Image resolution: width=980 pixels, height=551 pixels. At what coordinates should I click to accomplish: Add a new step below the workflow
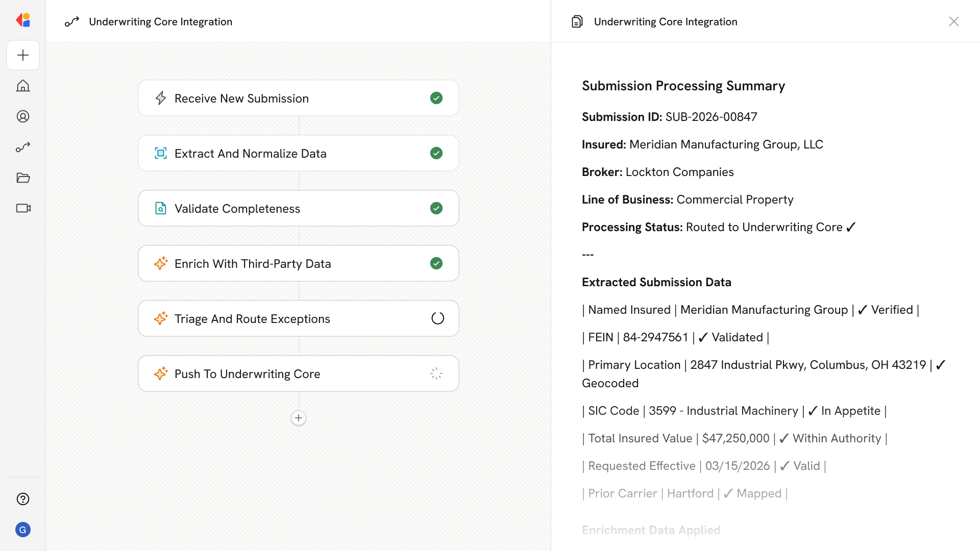(x=299, y=418)
